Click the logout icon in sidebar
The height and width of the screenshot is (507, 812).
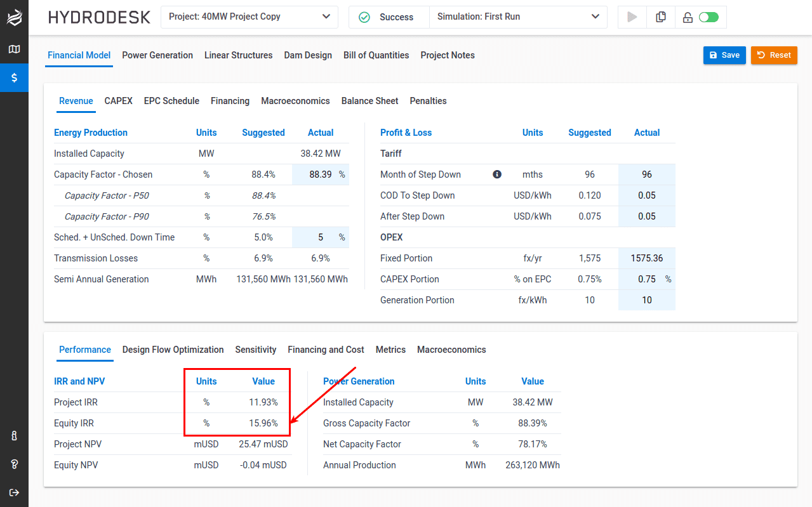(14, 492)
